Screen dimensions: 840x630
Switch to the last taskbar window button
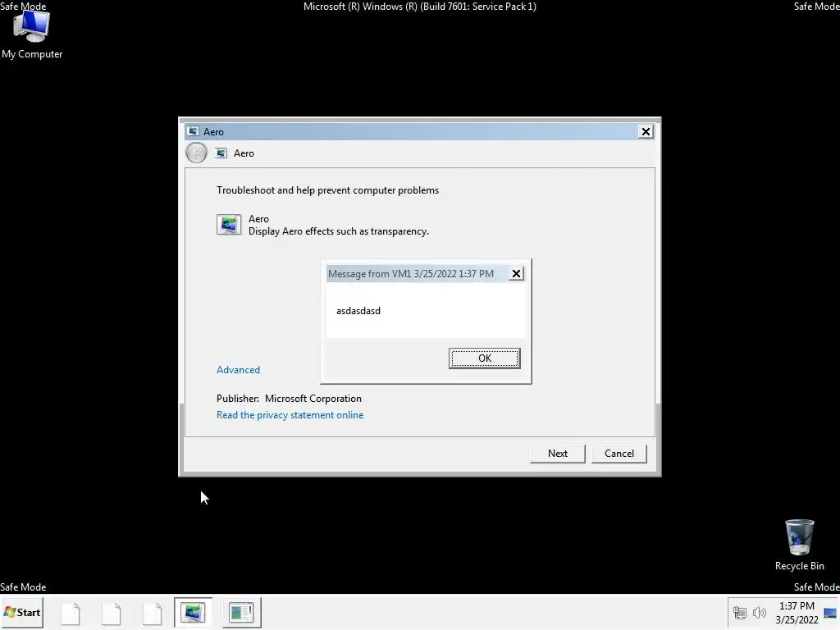pyautogui.click(x=241, y=612)
